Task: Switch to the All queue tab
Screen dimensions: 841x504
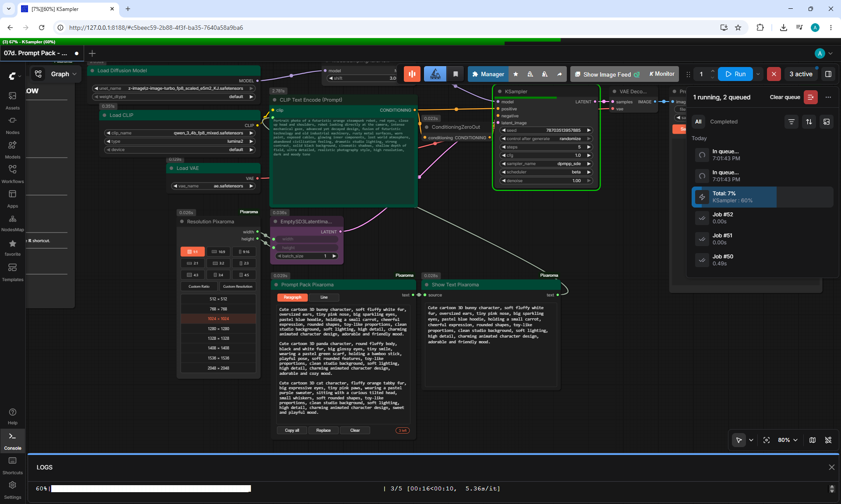Action: (698, 122)
